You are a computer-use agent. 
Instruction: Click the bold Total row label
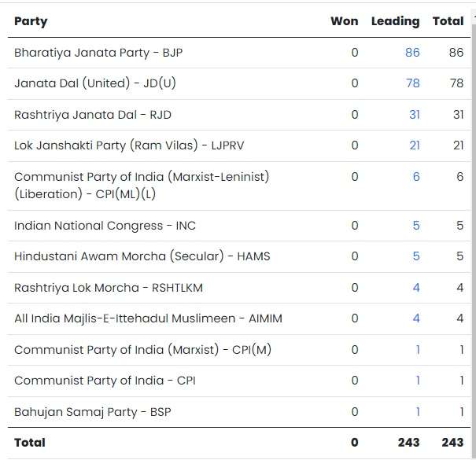tap(30, 443)
